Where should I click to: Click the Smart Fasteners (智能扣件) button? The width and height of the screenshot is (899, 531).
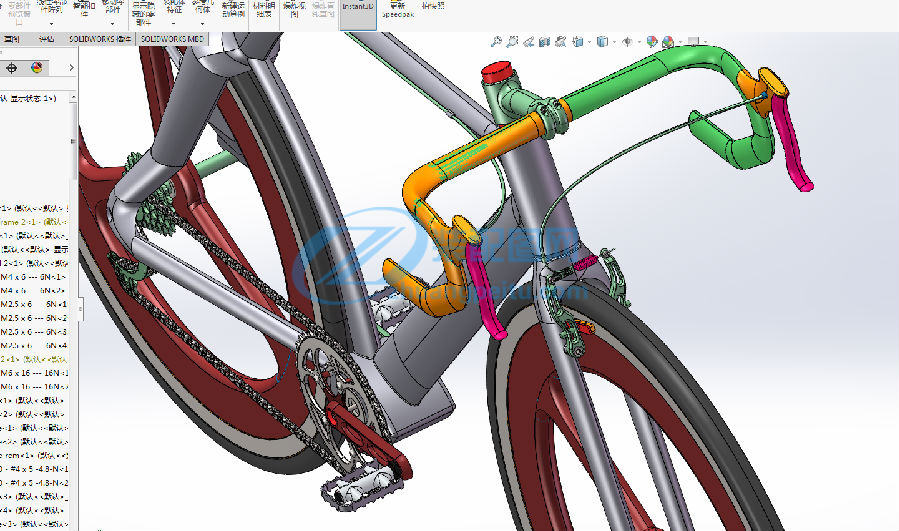(84, 9)
